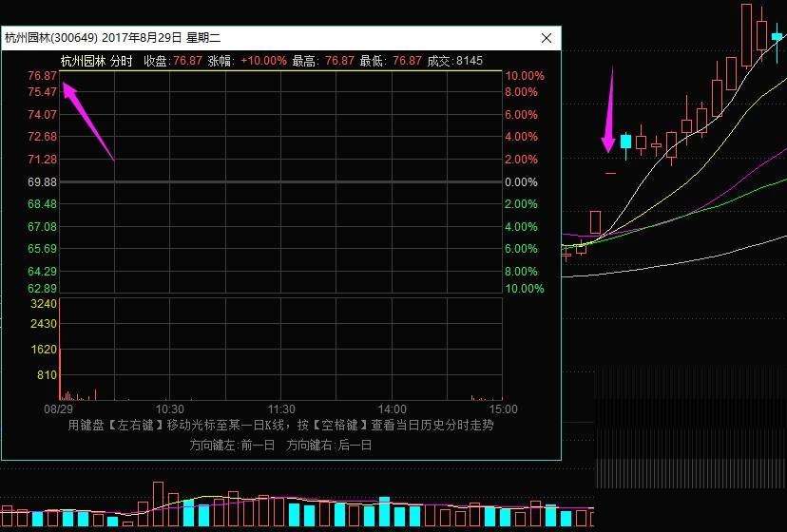787x532 pixels.
Task: Click the 涨幅 +10.00% change value
Action: [263, 61]
